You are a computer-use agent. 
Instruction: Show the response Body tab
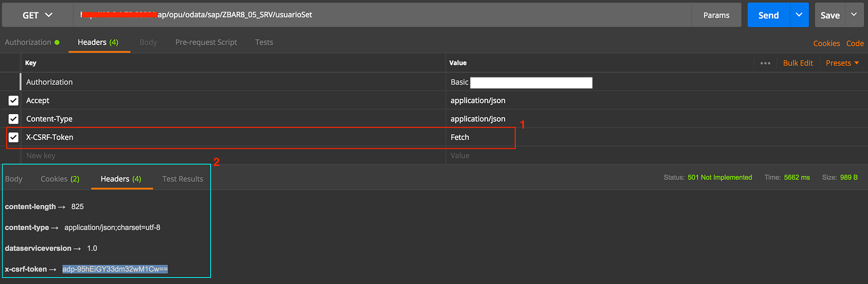14,179
